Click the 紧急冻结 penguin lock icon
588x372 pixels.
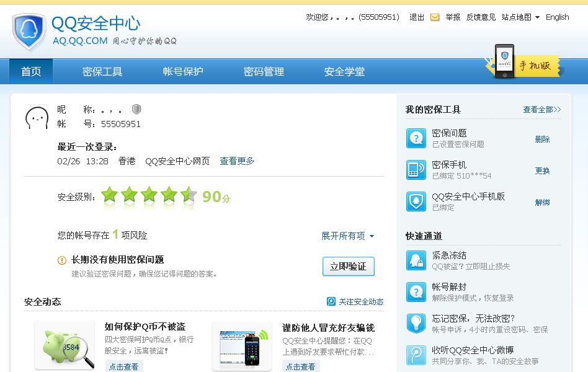point(416,260)
